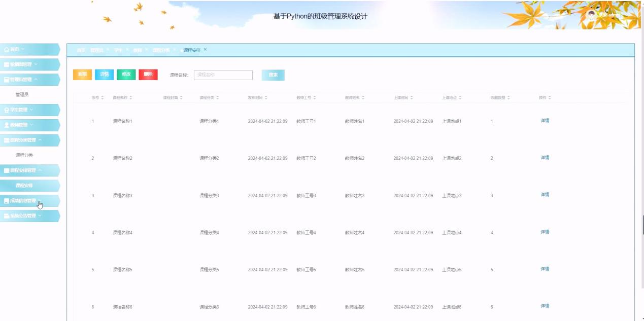The image size is (644, 321).
Task: Sort the table by 序号 column arrows
Action: (x=103, y=97)
